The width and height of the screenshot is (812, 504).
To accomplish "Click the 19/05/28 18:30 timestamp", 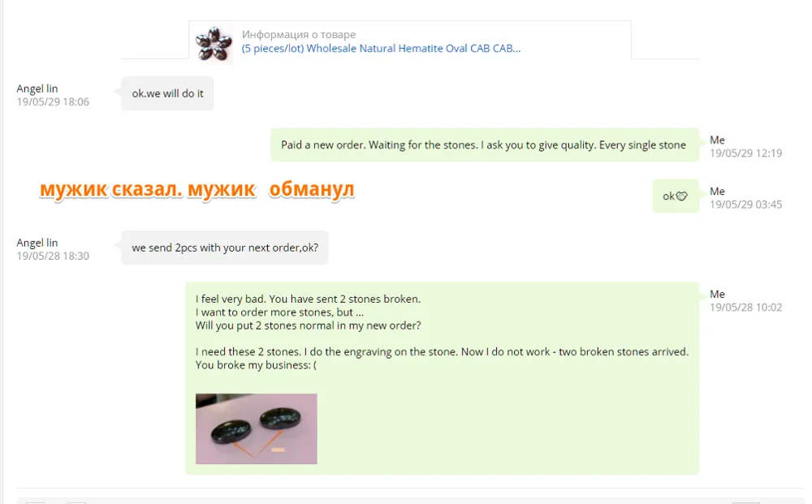I will click(x=53, y=256).
